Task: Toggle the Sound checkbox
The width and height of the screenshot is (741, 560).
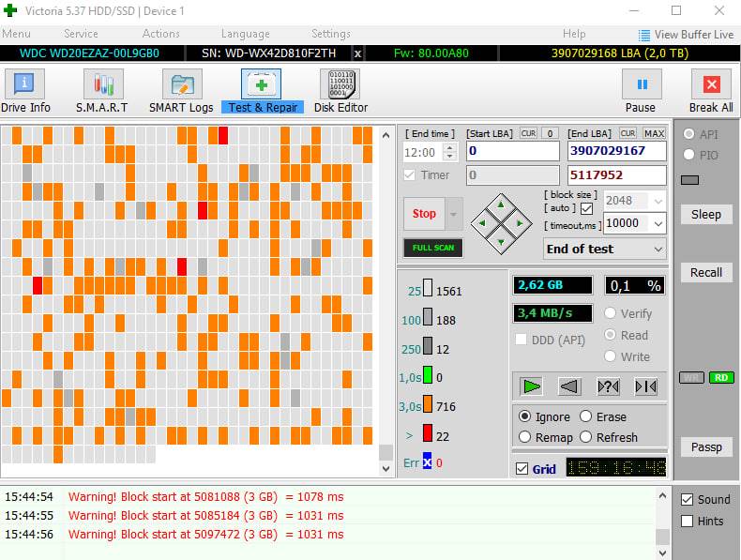Action: coord(687,500)
